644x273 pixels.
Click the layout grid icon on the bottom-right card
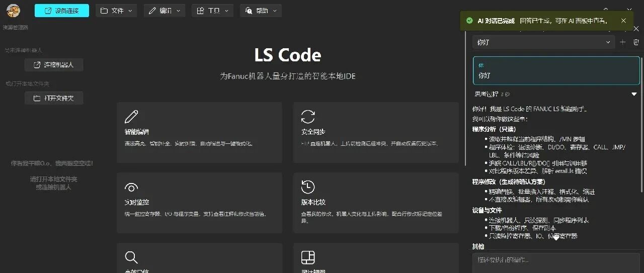[x=308, y=257]
